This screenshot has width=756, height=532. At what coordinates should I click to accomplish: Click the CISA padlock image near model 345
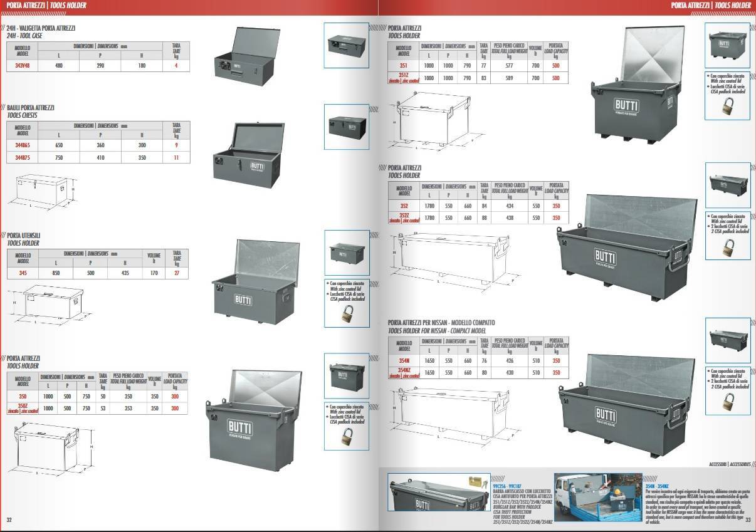coord(347,313)
